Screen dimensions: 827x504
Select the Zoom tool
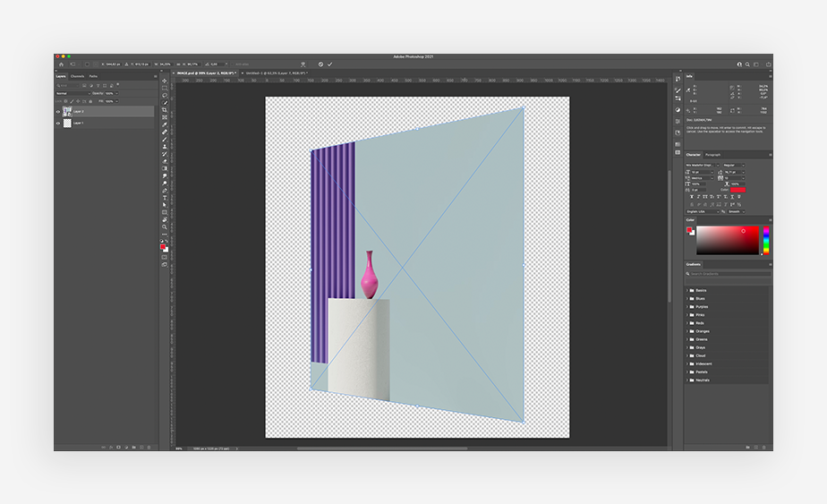click(165, 227)
